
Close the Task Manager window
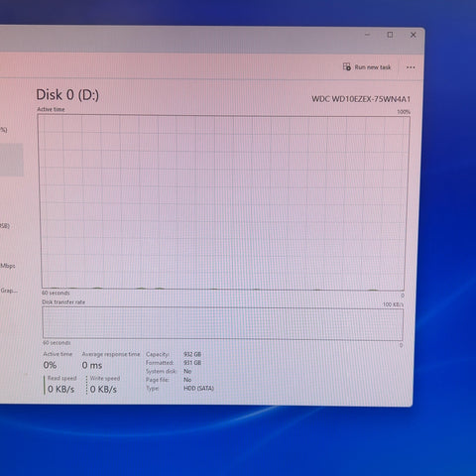coord(413,35)
